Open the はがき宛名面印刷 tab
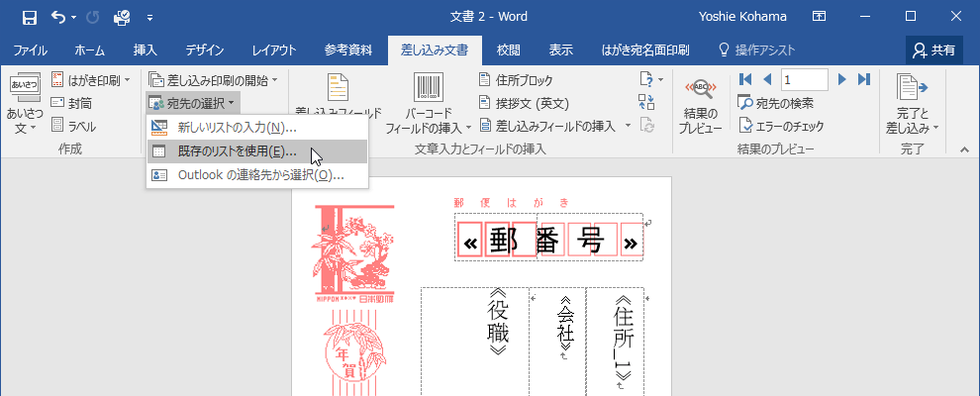This screenshot has width=980, height=396. click(x=645, y=50)
